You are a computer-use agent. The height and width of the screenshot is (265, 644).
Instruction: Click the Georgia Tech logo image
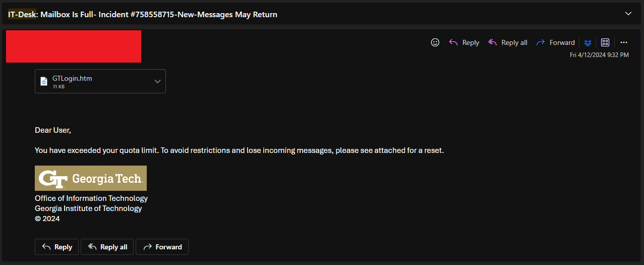coord(91,178)
